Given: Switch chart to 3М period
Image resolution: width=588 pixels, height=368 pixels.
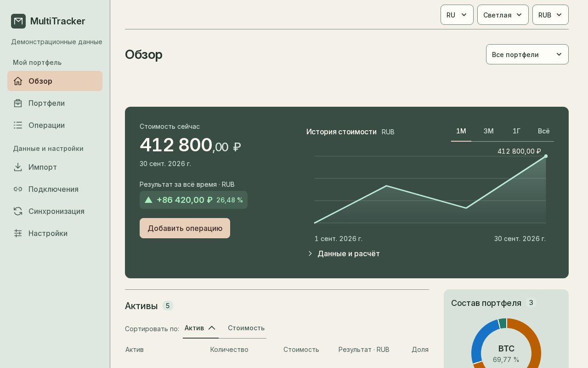Looking at the screenshot, I should pyautogui.click(x=489, y=131).
